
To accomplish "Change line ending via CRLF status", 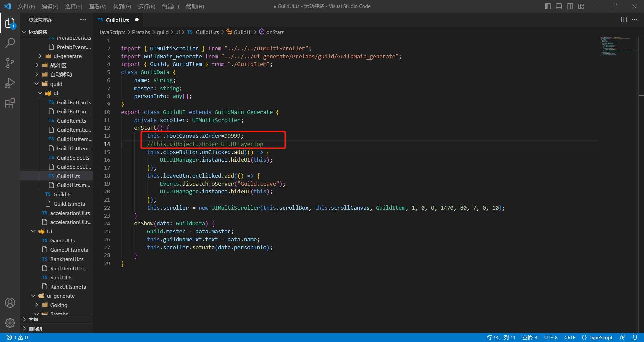I will tap(570, 337).
